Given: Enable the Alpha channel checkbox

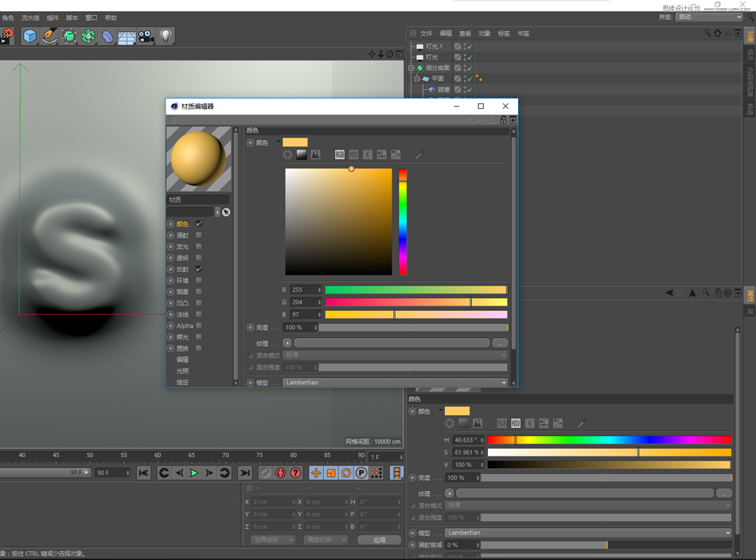Looking at the screenshot, I should coord(199,325).
